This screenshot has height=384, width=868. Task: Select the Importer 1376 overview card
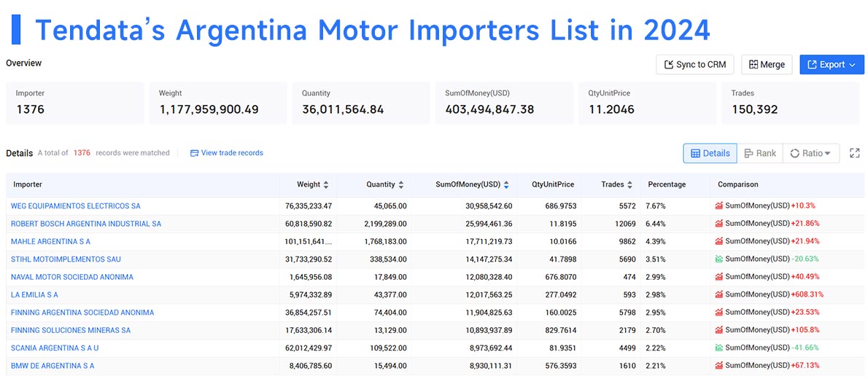coord(74,103)
